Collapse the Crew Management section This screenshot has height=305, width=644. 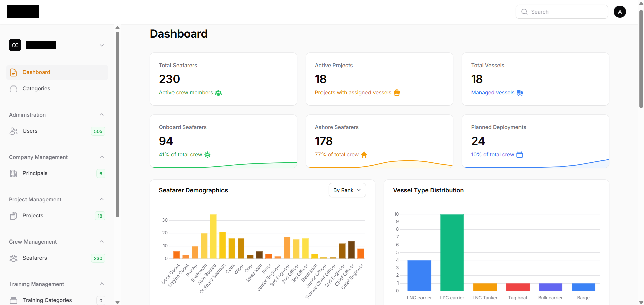point(102,242)
